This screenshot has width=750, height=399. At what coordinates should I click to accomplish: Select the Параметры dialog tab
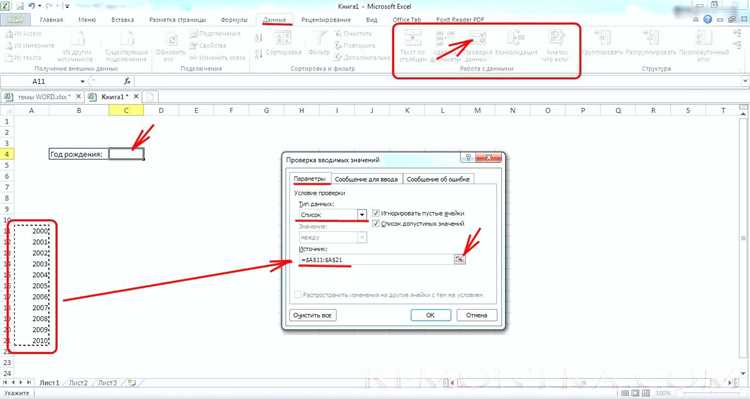point(309,178)
